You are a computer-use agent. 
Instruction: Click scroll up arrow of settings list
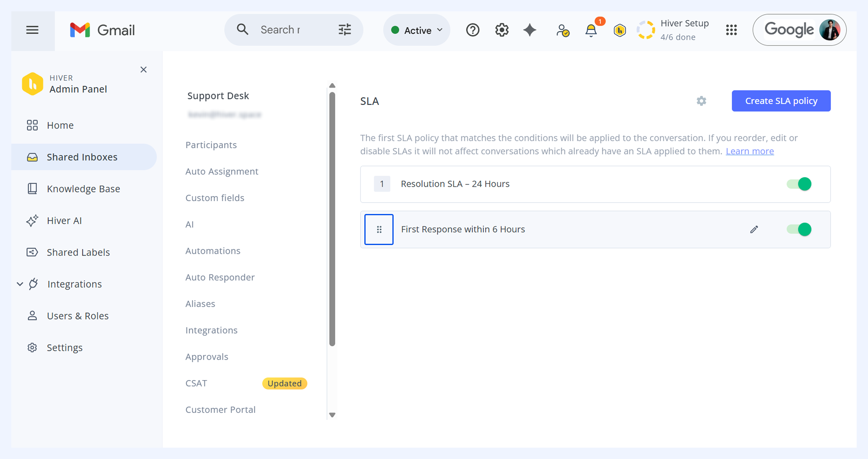click(x=332, y=86)
